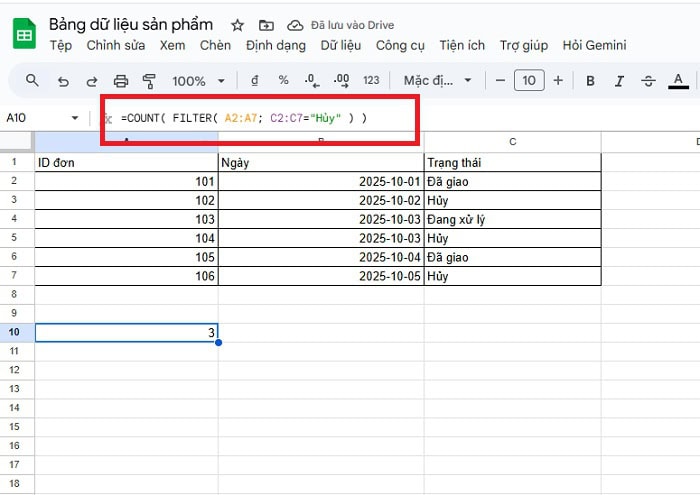Open the text color picker
The height and width of the screenshot is (495, 700).
[678, 81]
